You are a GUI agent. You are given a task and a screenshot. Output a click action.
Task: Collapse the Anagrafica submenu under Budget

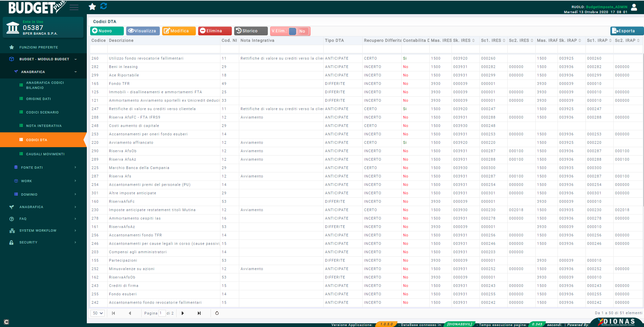click(x=44, y=72)
